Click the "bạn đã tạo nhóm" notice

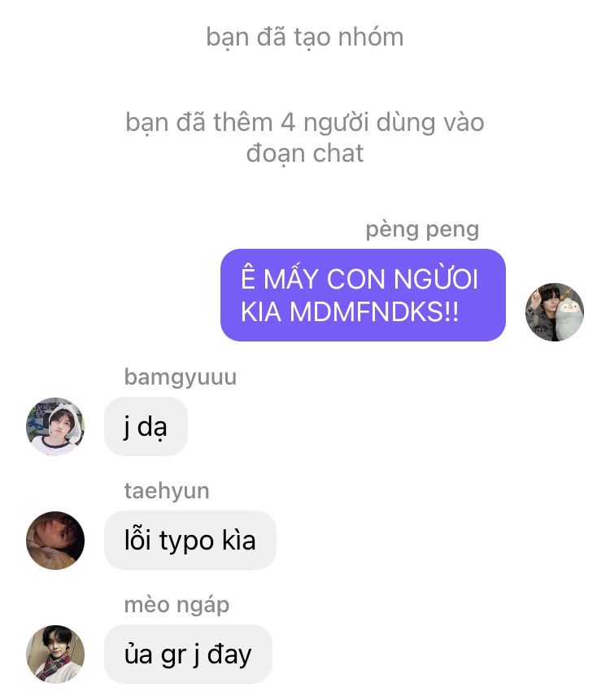[305, 37]
